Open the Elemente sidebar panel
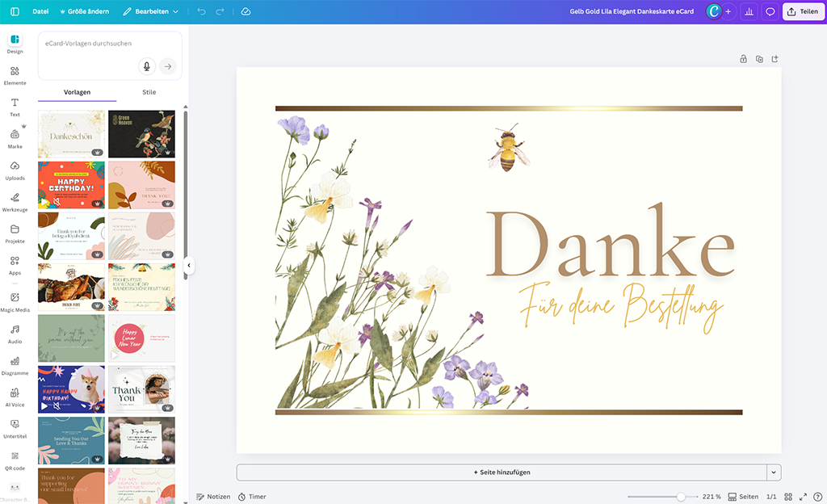827x504 pixels. (15, 75)
